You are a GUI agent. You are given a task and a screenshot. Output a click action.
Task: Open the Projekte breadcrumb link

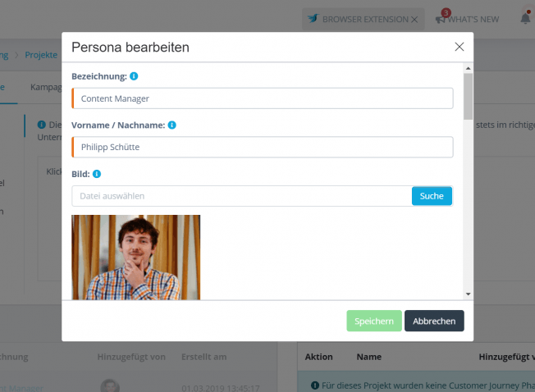41,55
